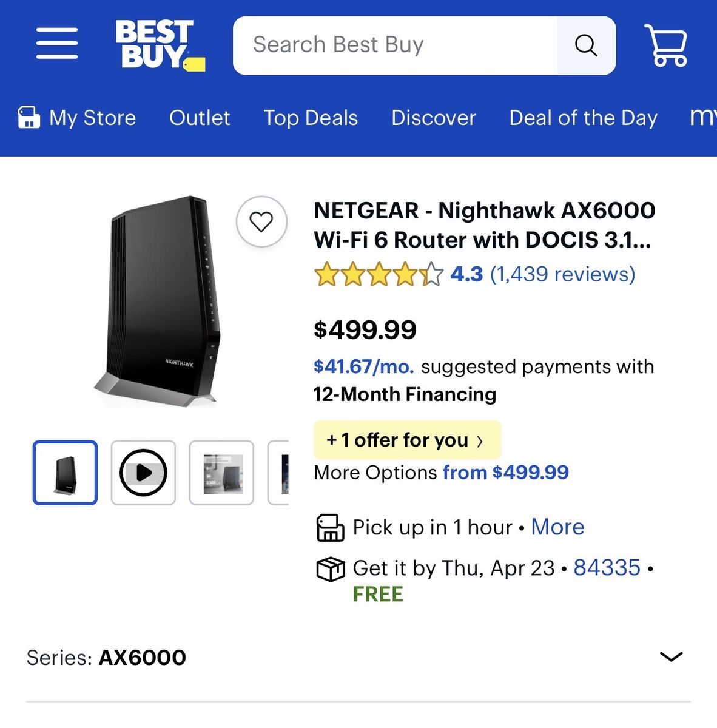
Task: Click the shipping box delivery icon
Action: [x=330, y=569]
